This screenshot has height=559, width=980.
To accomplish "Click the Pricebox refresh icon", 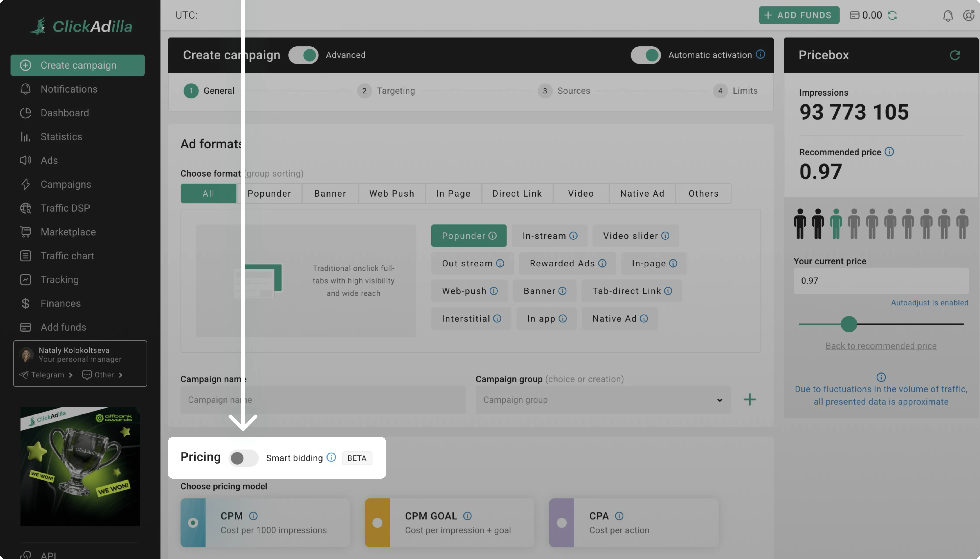I will coord(955,55).
